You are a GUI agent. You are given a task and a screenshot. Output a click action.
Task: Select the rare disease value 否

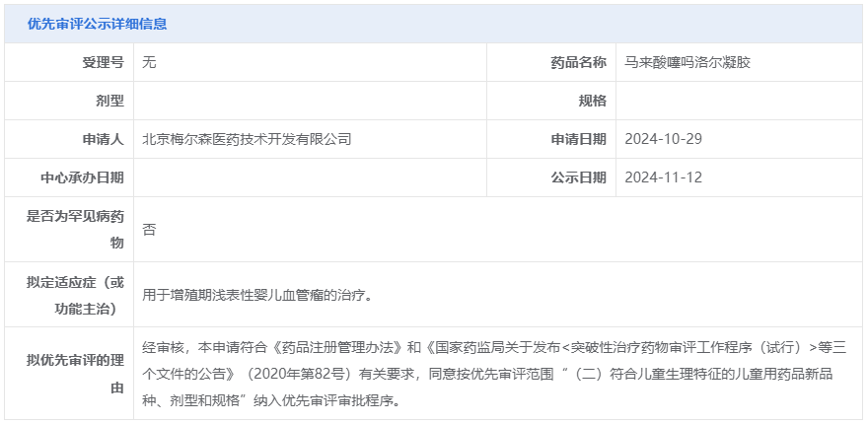click(150, 230)
